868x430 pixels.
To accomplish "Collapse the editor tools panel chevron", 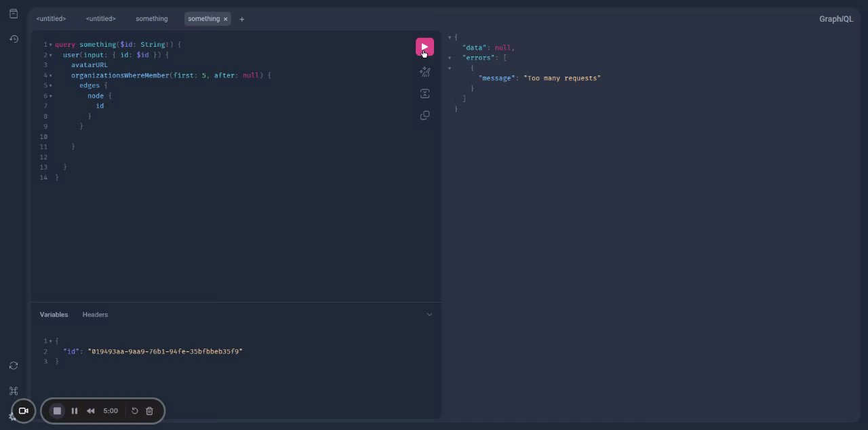I will pyautogui.click(x=429, y=314).
